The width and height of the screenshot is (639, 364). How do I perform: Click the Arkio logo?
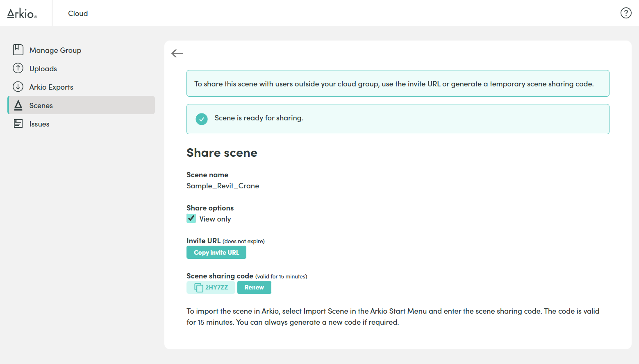[22, 14]
